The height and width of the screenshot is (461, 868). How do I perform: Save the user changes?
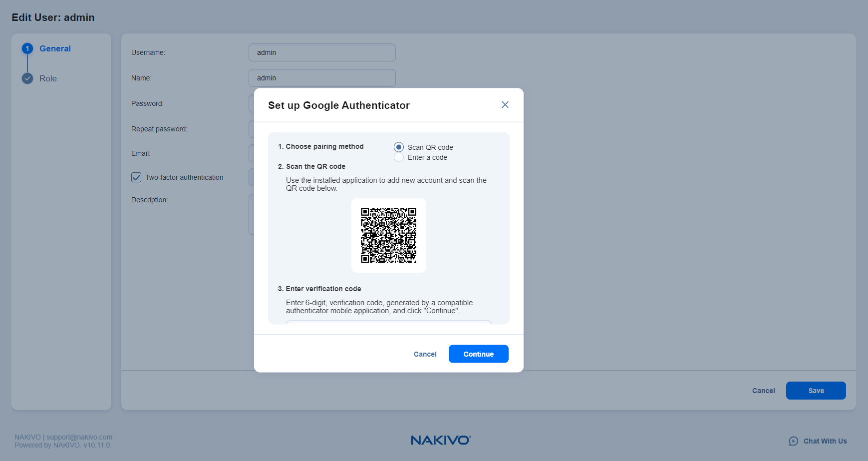[816, 391]
